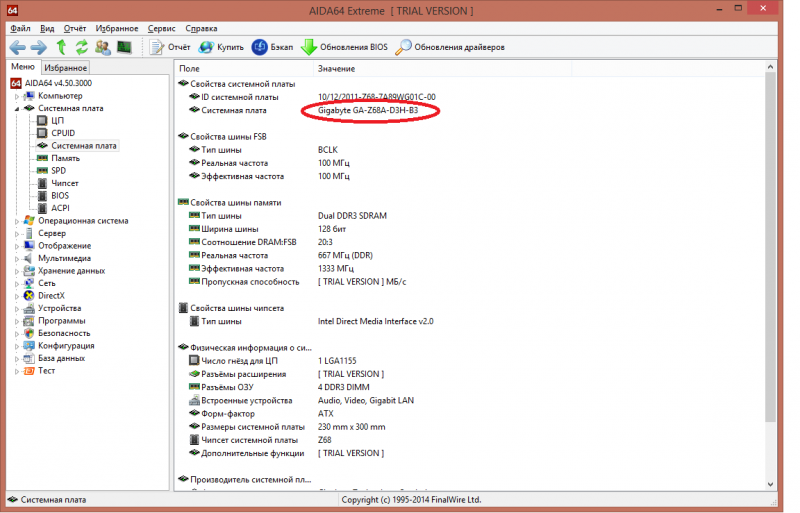The image size is (800, 513).
Task: Expand the Сеть tree node
Action: click(17, 284)
